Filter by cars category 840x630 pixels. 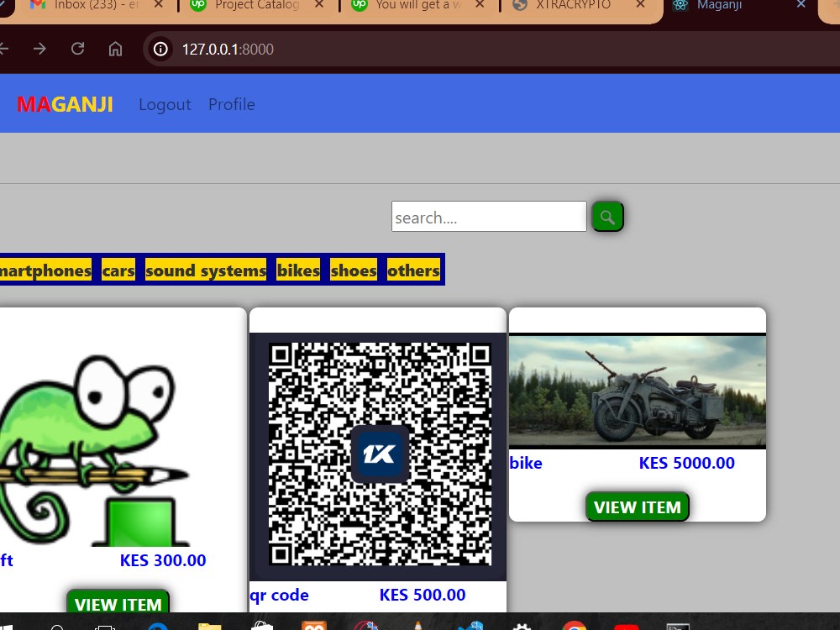[118, 270]
